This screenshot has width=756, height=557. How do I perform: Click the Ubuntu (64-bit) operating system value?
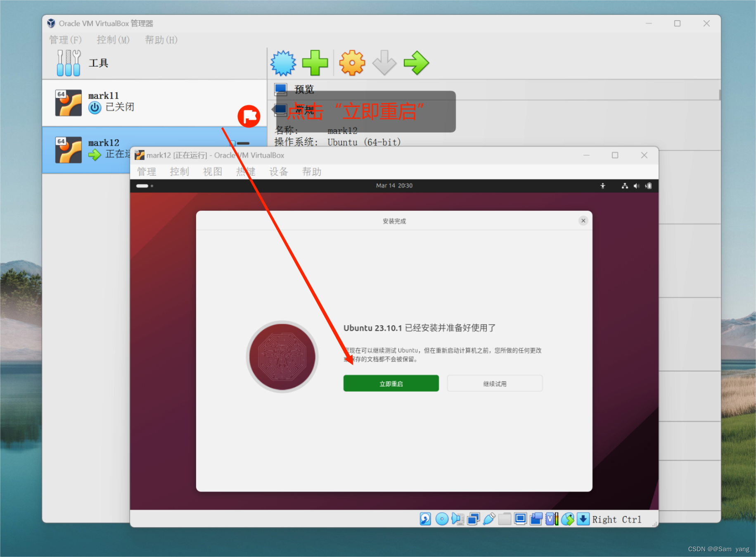click(364, 142)
